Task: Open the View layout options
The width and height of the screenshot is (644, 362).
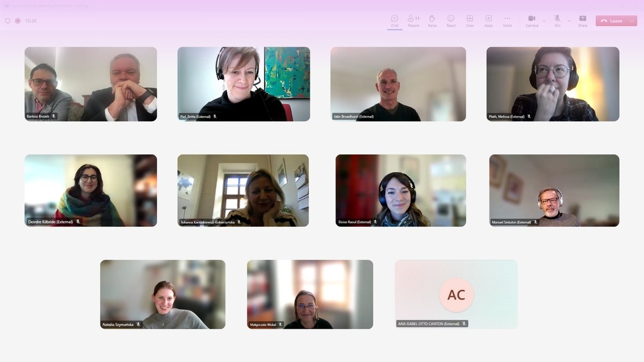Action: 470,21
